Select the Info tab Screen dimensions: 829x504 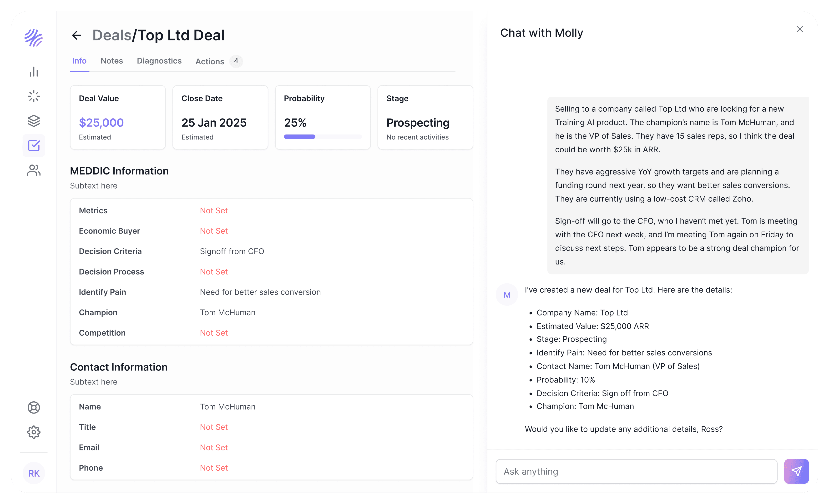(x=79, y=61)
